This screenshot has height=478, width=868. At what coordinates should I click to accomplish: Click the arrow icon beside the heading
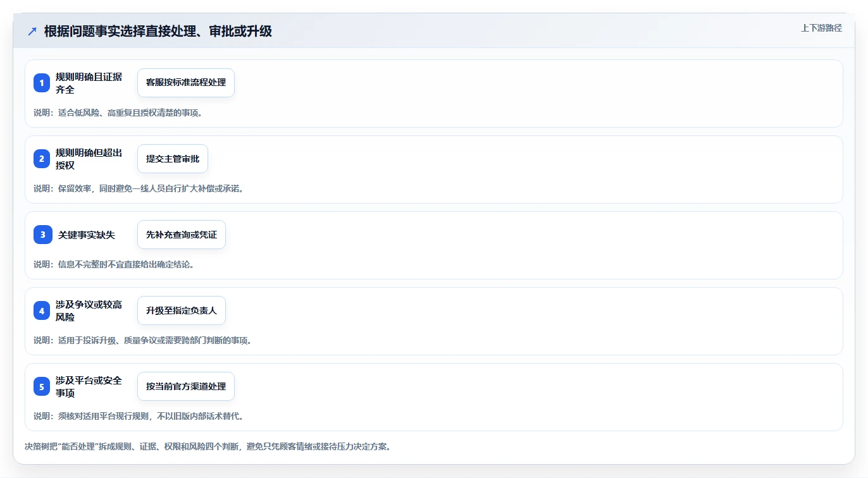tap(32, 32)
